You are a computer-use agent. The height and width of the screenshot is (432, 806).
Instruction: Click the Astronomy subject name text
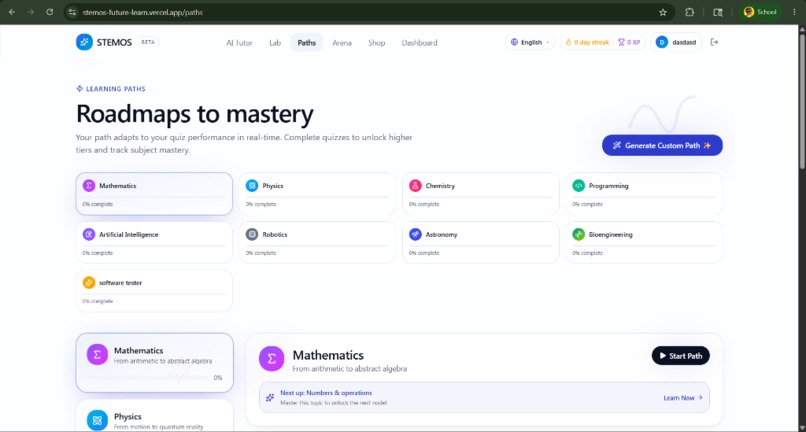[x=441, y=235]
